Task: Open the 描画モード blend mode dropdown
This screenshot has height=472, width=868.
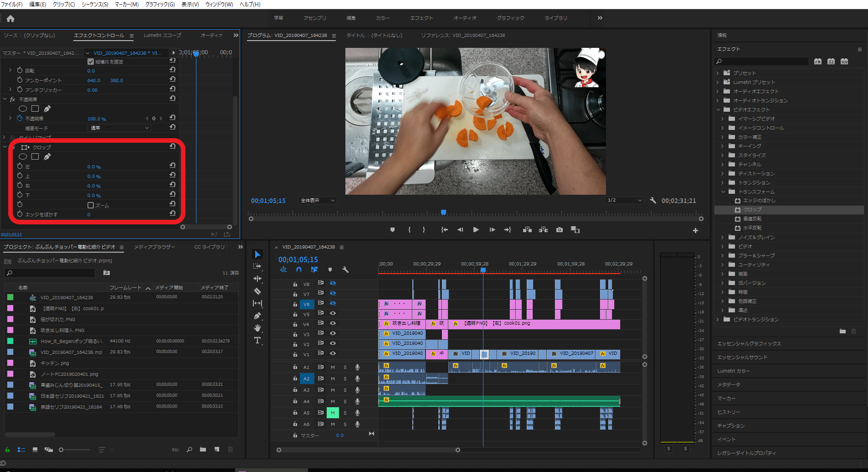Action: tap(119, 128)
